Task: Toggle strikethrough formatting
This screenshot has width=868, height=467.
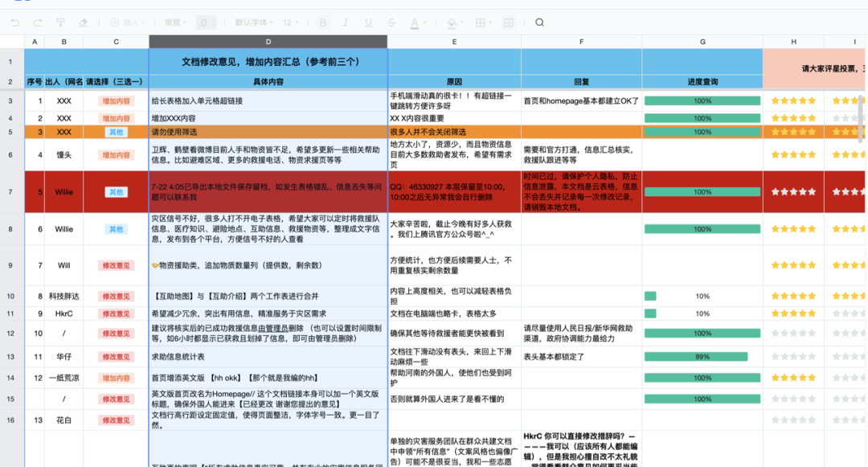Action: click(x=391, y=23)
